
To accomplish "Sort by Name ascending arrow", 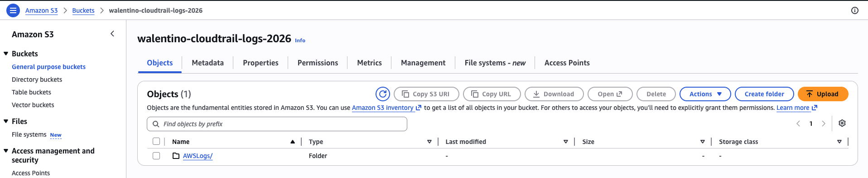I will [293, 142].
